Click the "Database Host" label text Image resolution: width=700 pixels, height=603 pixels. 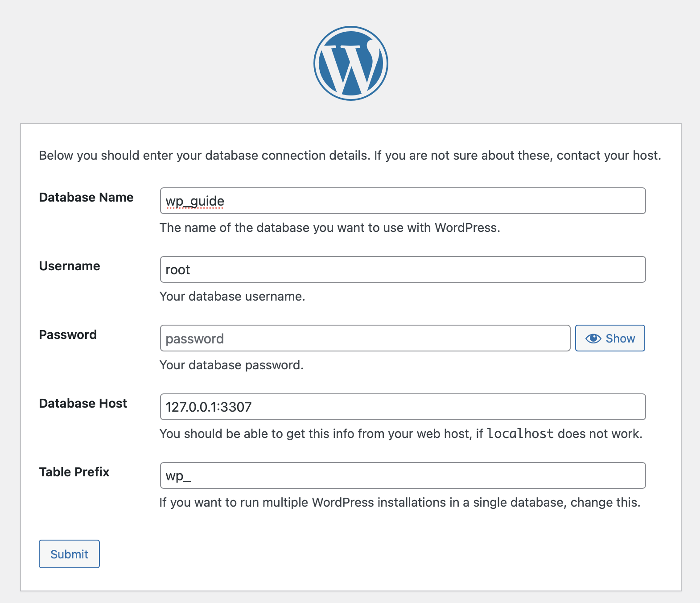click(83, 404)
